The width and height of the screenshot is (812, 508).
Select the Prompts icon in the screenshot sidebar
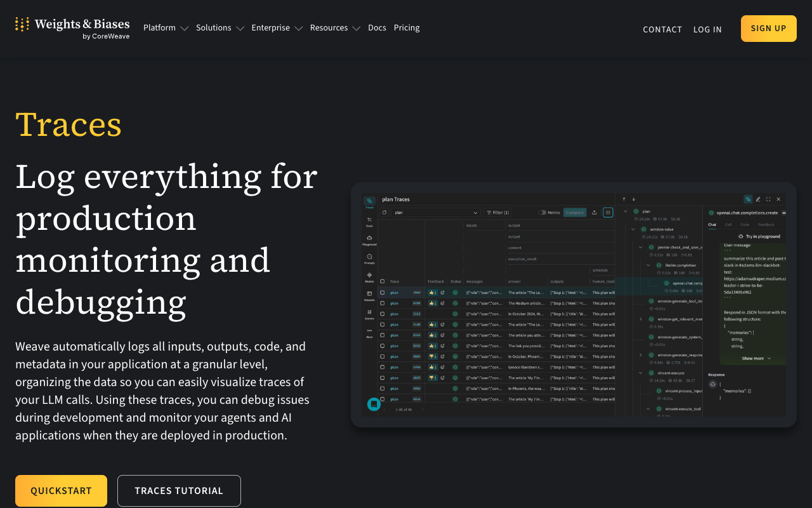click(x=369, y=258)
